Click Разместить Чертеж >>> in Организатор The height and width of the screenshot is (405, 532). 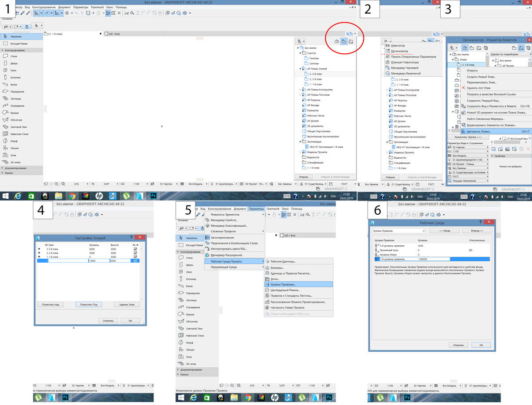click(x=467, y=137)
